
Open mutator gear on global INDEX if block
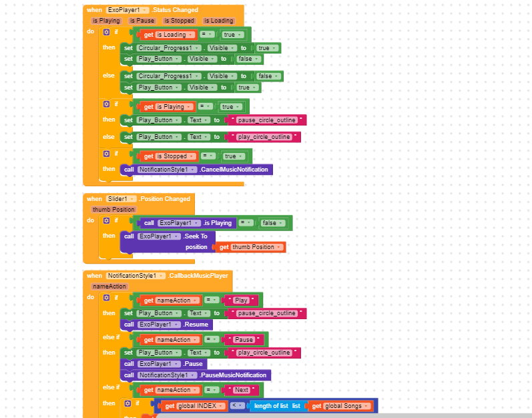[x=127, y=403]
